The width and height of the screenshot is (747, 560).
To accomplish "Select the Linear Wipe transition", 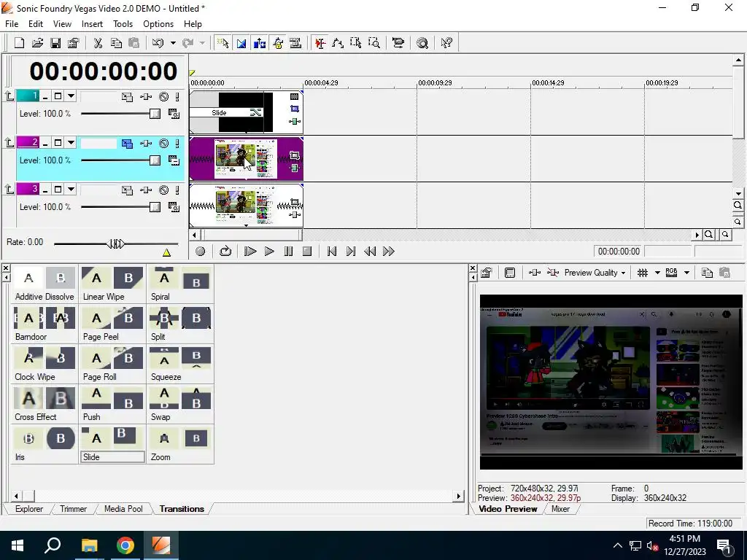I will point(112,284).
